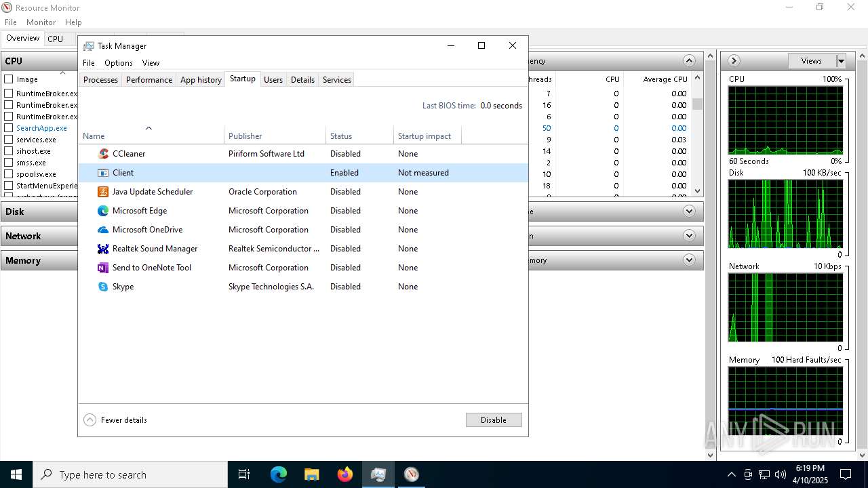
Task: Switch to Resource Monitor taskbar button
Action: [x=411, y=474]
